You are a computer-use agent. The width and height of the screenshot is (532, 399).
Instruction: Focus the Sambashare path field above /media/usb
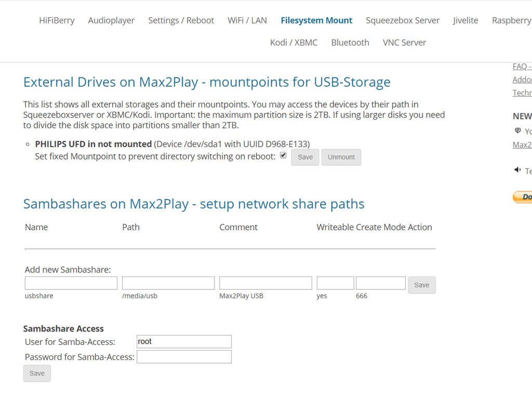pos(168,283)
